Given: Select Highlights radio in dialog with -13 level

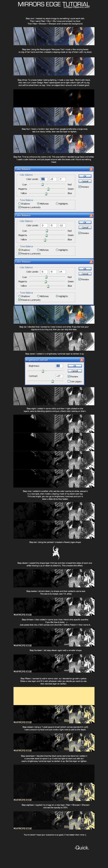Looking at the screenshot, I should (x=62, y=250).
